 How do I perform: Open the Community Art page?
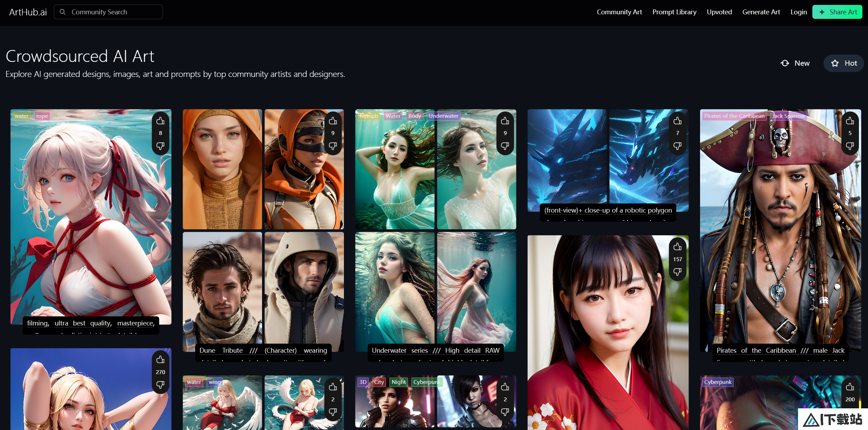(619, 12)
